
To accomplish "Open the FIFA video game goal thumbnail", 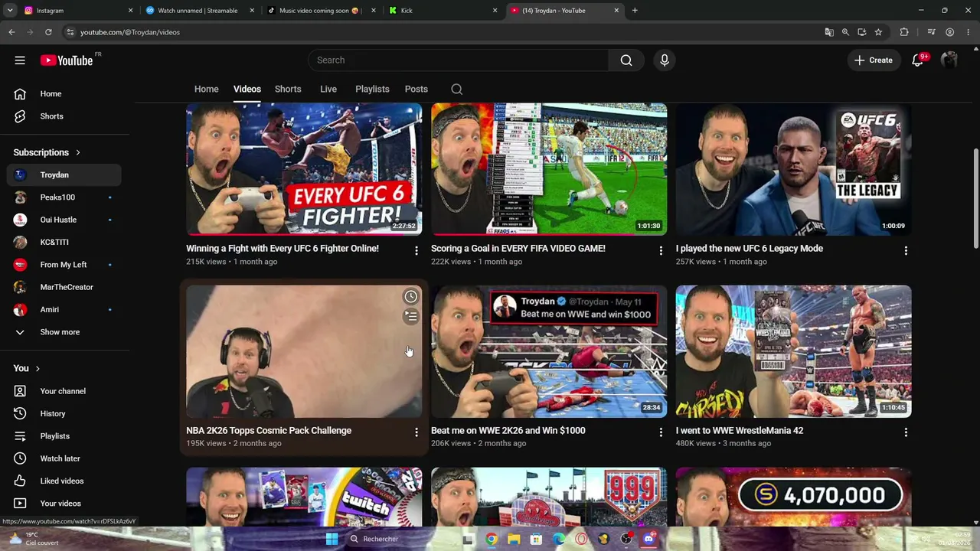I will pos(549,169).
